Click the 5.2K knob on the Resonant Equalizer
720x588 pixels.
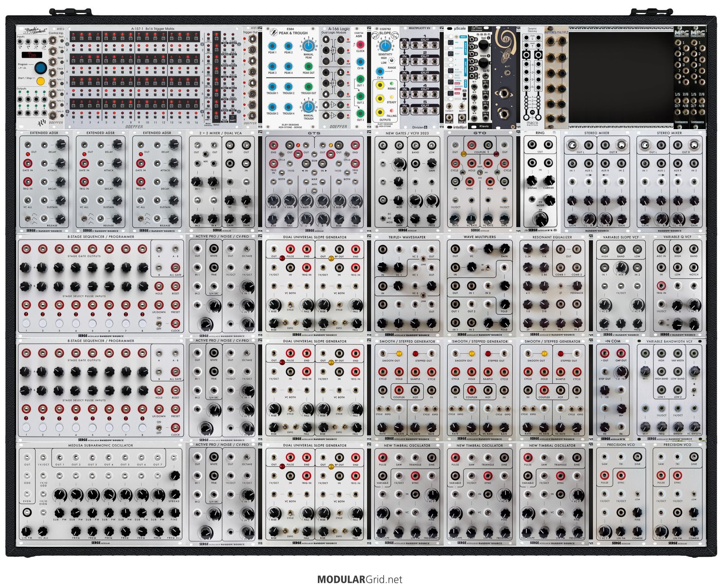[528, 249]
